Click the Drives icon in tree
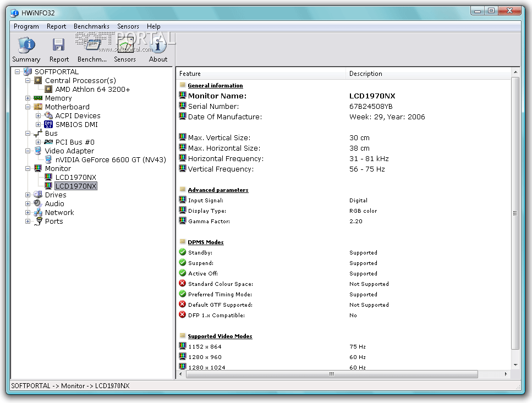 tap(38, 195)
